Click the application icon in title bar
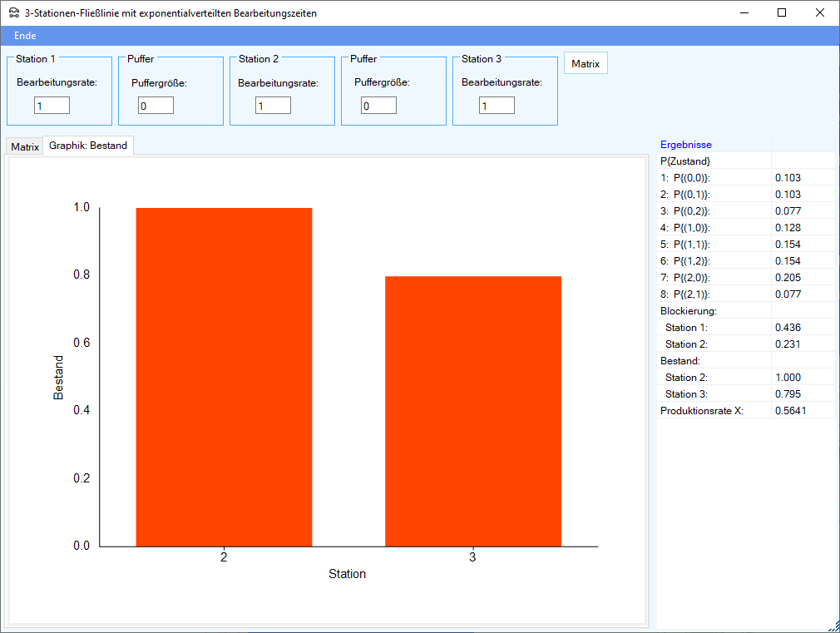The width and height of the screenshot is (840, 633). 13,13
